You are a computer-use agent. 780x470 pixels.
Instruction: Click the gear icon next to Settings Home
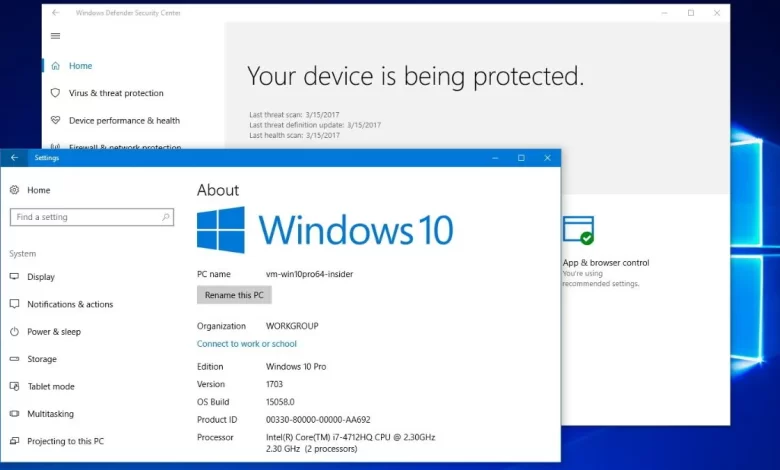[x=14, y=190]
